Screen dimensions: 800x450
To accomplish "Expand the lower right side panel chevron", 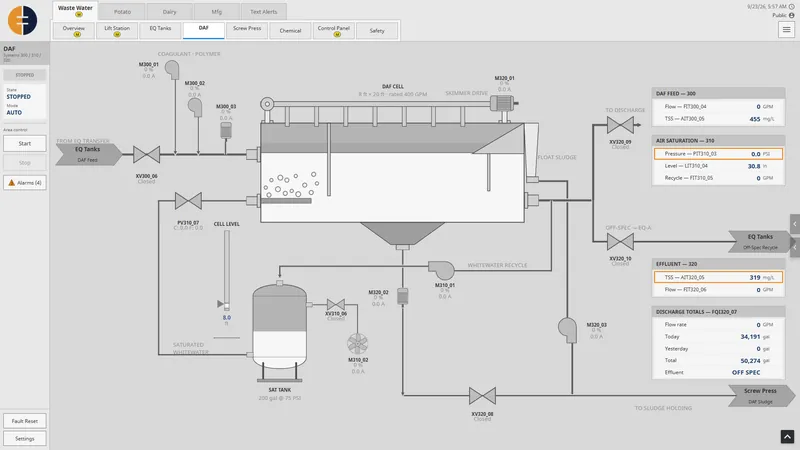I will tap(795, 247).
